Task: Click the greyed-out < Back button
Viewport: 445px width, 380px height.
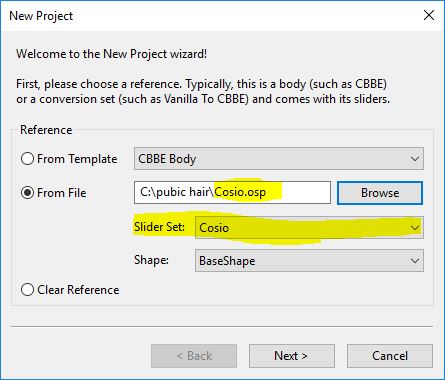Action: pos(194,356)
